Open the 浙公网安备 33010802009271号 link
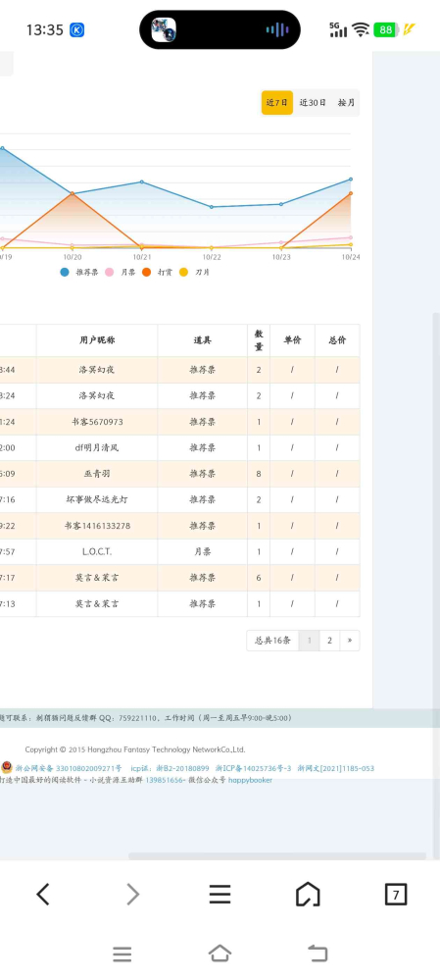The width and height of the screenshot is (440, 980). pyautogui.click(x=69, y=768)
